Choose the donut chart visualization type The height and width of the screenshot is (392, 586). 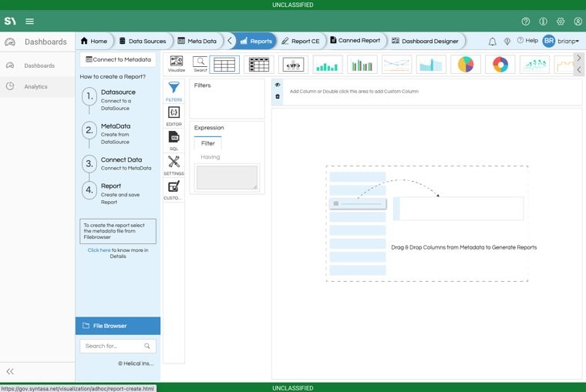[500, 65]
